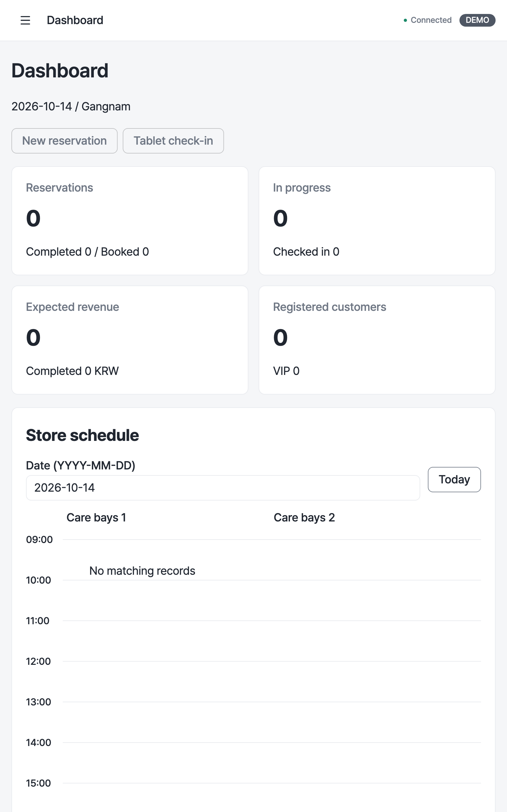Select the 15:00 time slot row
Screen dimensions: 507x812
pyautogui.click(x=253, y=783)
